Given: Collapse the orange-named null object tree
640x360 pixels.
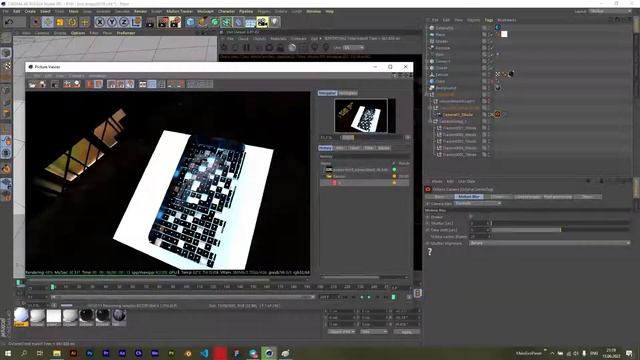Looking at the screenshot, I should point(427,95).
